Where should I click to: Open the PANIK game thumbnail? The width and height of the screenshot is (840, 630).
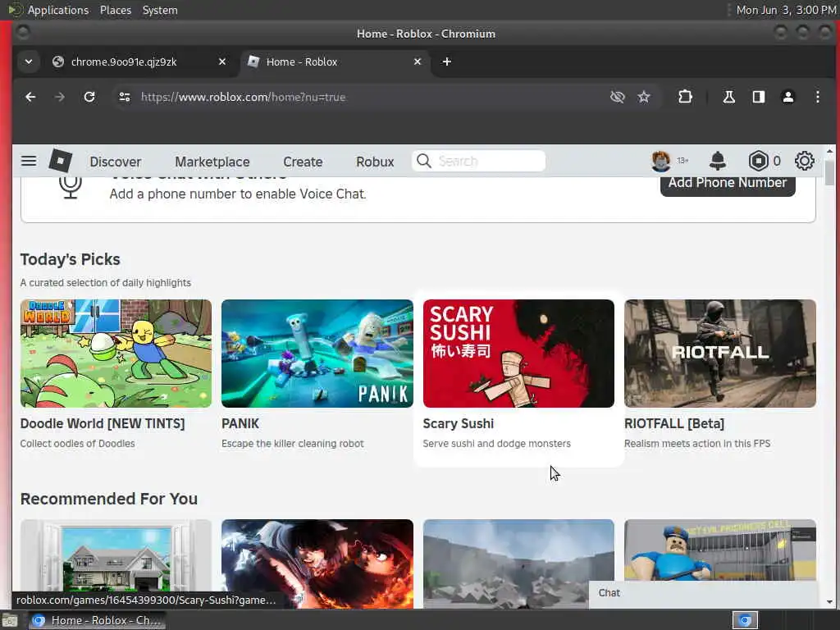(317, 353)
